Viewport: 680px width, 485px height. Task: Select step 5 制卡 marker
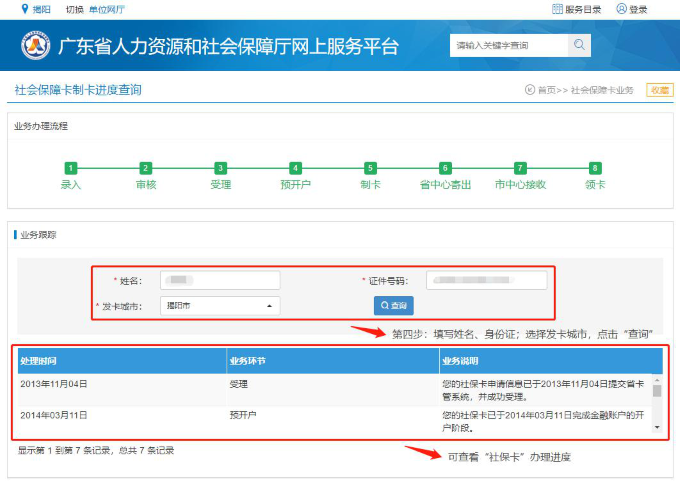pyautogui.click(x=370, y=168)
